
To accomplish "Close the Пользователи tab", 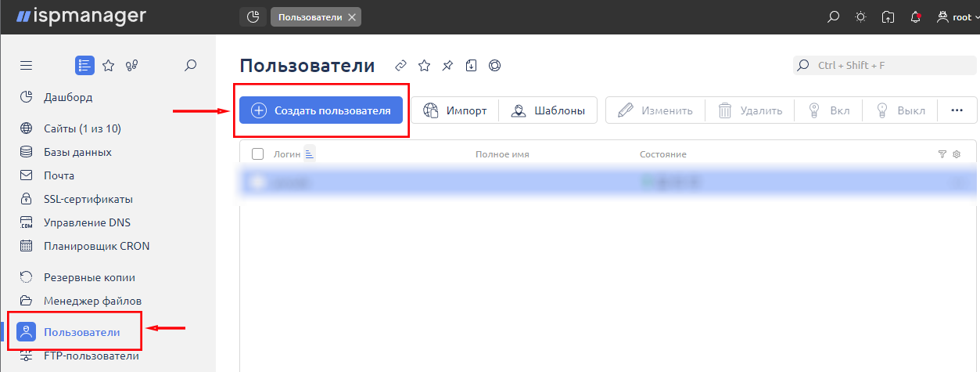I will tap(351, 17).
